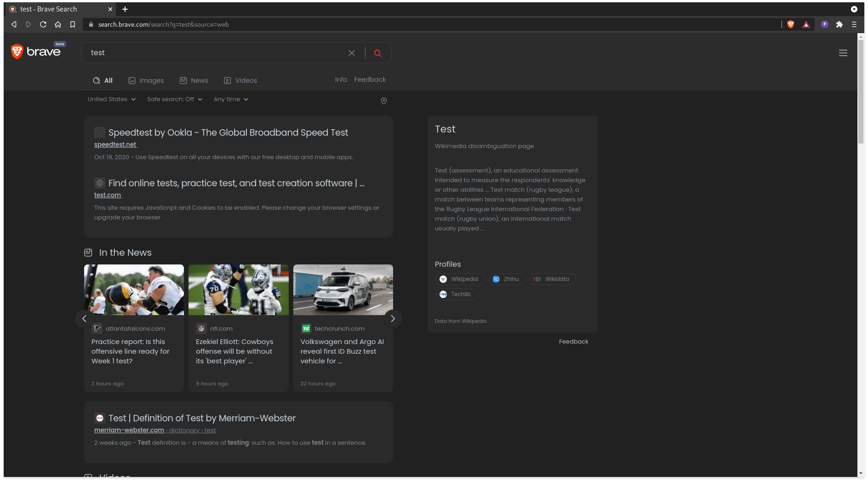Click the location pin icon
This screenshot has width=868, height=482.
coord(384,101)
